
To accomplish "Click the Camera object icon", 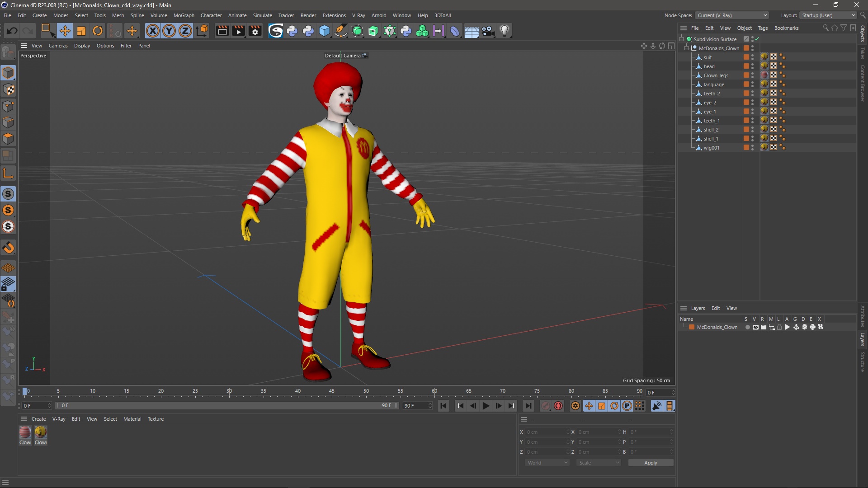I will click(x=488, y=31).
